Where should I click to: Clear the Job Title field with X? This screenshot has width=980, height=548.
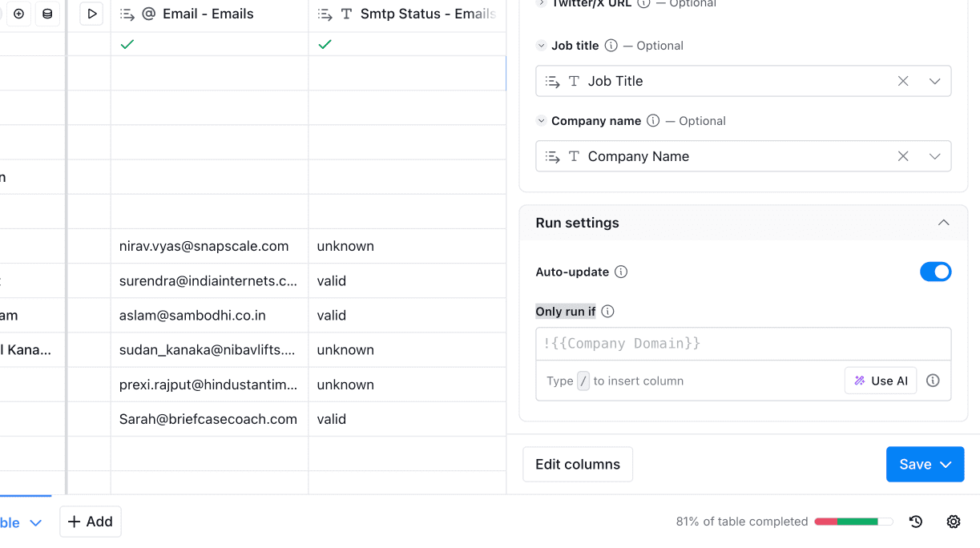pos(903,81)
